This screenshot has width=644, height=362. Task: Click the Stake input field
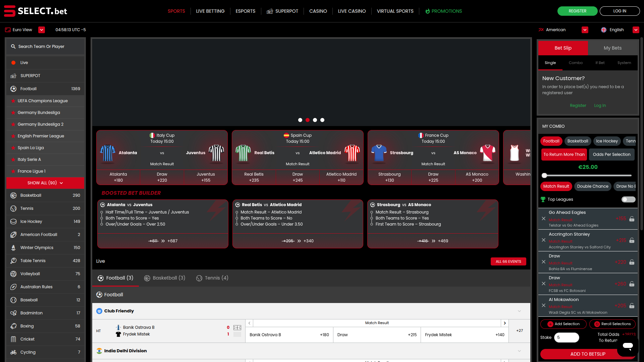point(567,338)
